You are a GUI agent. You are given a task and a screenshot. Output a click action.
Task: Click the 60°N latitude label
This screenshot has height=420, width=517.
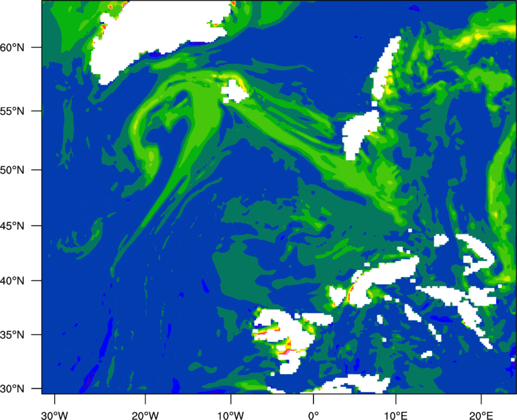[12, 48]
